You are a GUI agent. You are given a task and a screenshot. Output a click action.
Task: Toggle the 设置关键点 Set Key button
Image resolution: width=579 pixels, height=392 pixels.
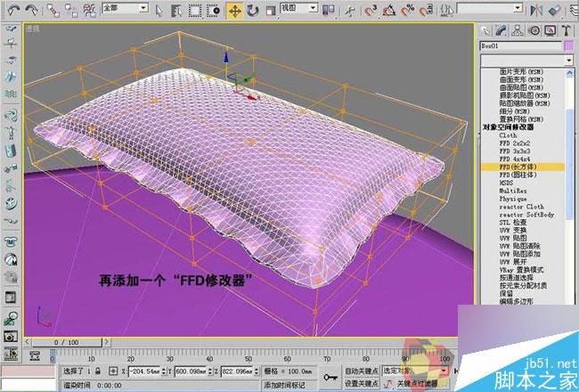(362, 383)
